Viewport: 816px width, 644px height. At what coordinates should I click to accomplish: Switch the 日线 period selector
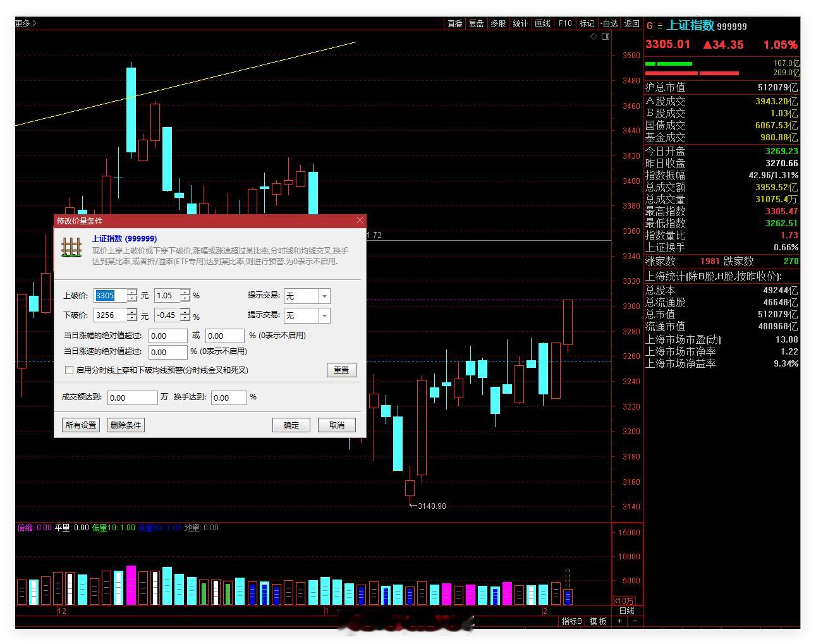point(626,611)
